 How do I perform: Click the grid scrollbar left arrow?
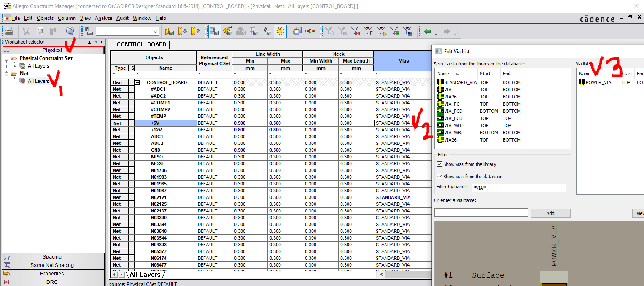(x=382, y=275)
